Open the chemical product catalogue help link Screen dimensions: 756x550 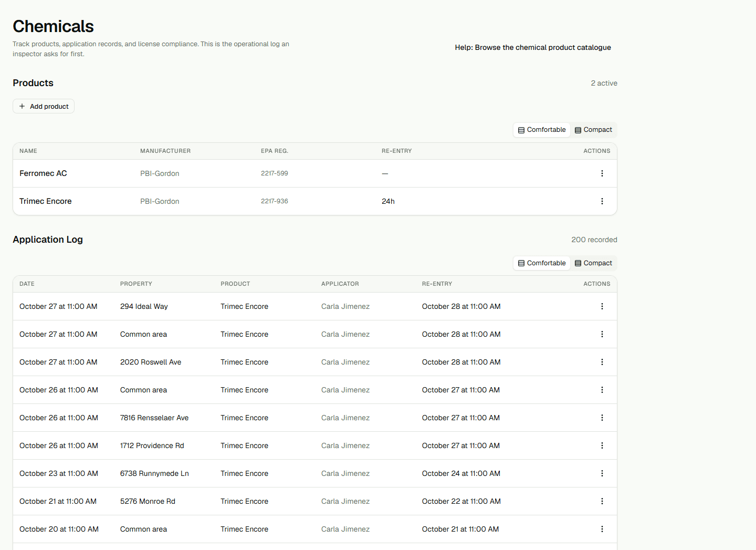coord(533,47)
